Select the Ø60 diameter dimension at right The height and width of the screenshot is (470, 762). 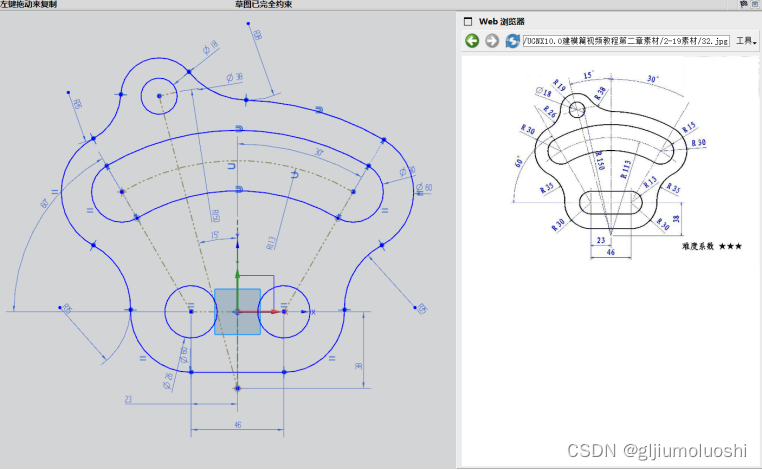(x=424, y=188)
